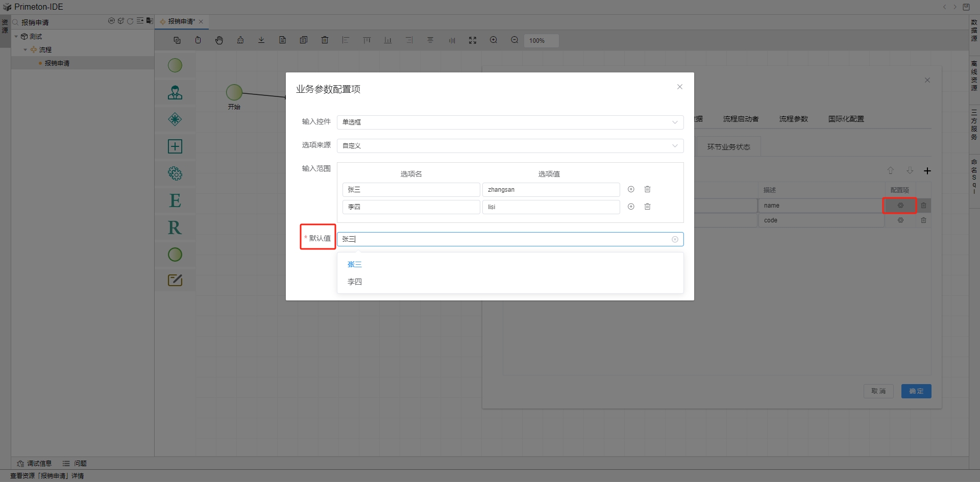Screen dimensions: 980x482
Task: Add a row after the 张三 option
Action: [x=631, y=189]
